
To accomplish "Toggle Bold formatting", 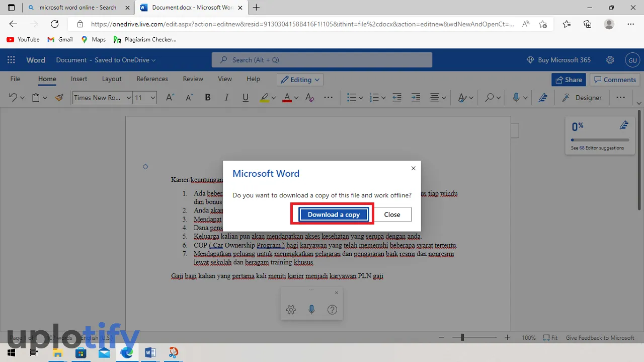I will coord(207,98).
